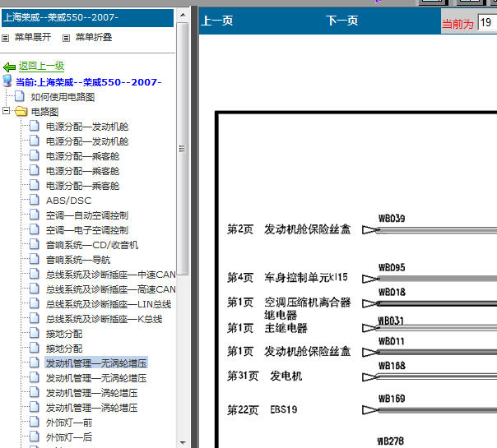Image resolution: width=497 pixels, height=448 pixels.
Task: Go to previous page 上一页
Action: 217,21
